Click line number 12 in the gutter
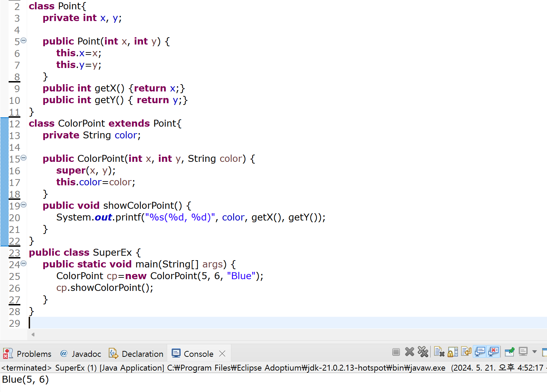 15,124
